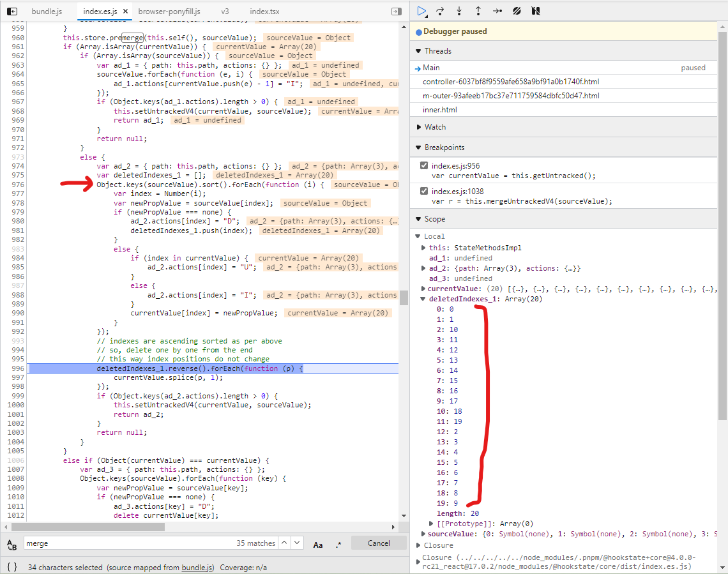
Task: Toggle the navigator sidebar icon
Action: [12, 11]
